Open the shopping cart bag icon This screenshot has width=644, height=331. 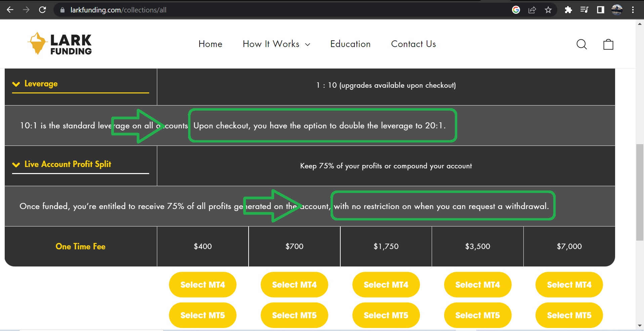608,44
